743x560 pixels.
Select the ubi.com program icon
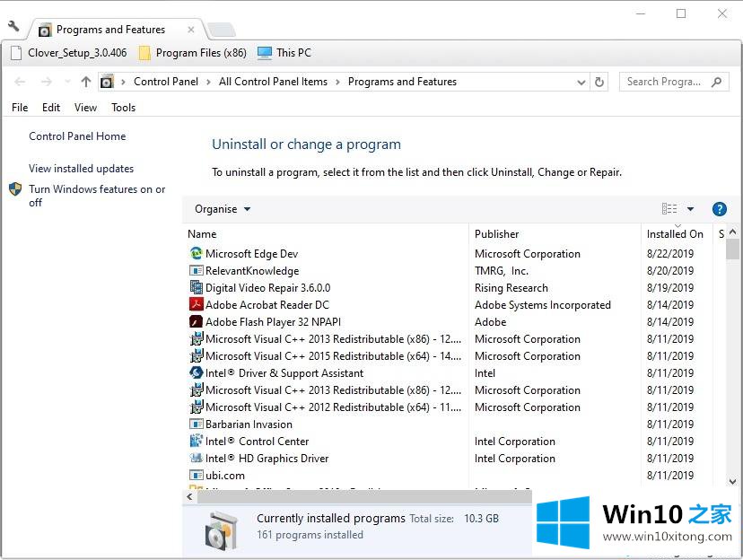(196, 476)
